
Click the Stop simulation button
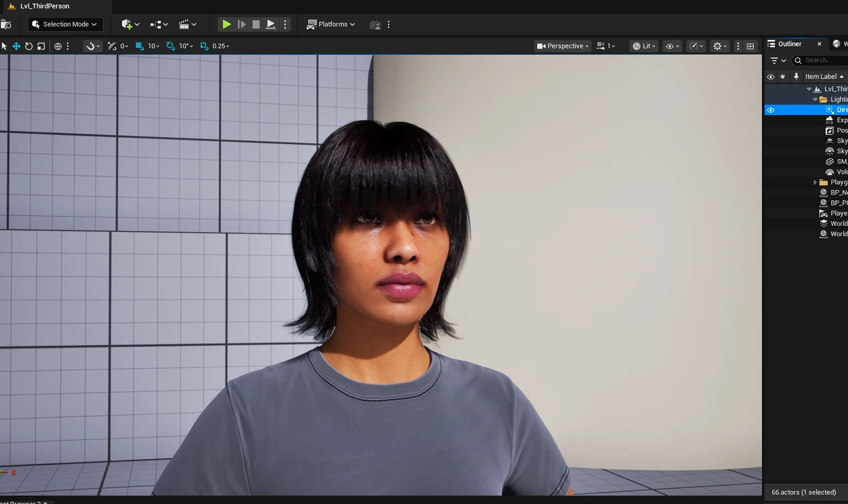click(x=256, y=24)
